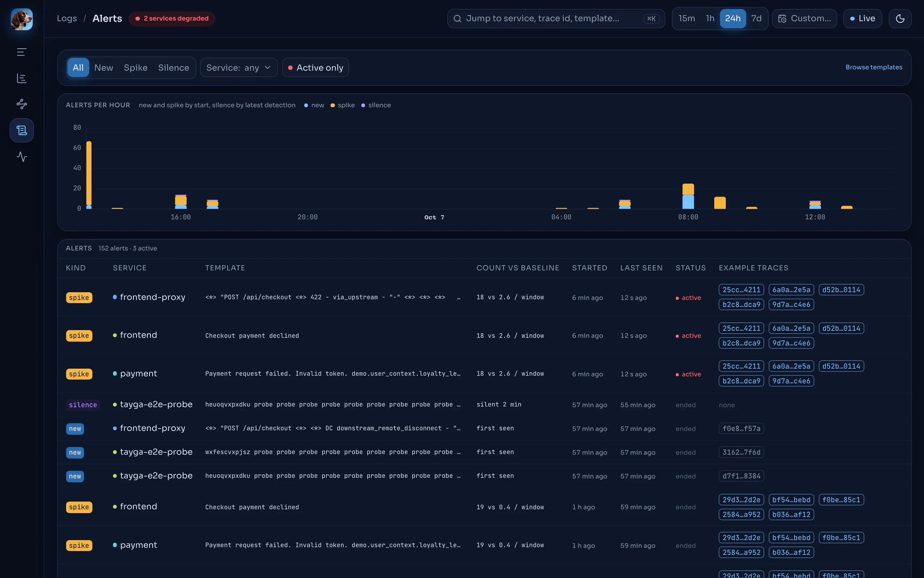Select the Silence filter tab
Image resolution: width=924 pixels, height=578 pixels.
[173, 68]
